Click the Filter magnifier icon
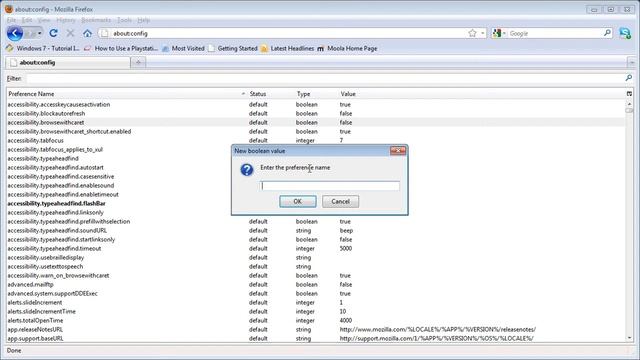Image resolution: width=640 pixels, height=360 pixels. click(629, 78)
